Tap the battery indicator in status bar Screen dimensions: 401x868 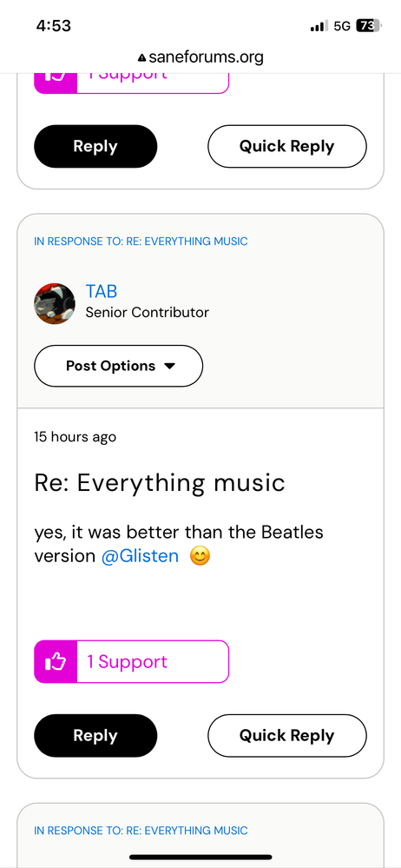point(368,25)
